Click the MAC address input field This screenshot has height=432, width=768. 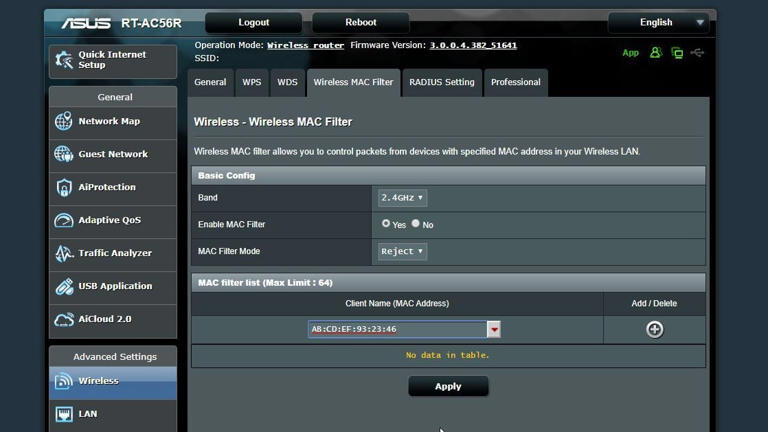tap(397, 329)
